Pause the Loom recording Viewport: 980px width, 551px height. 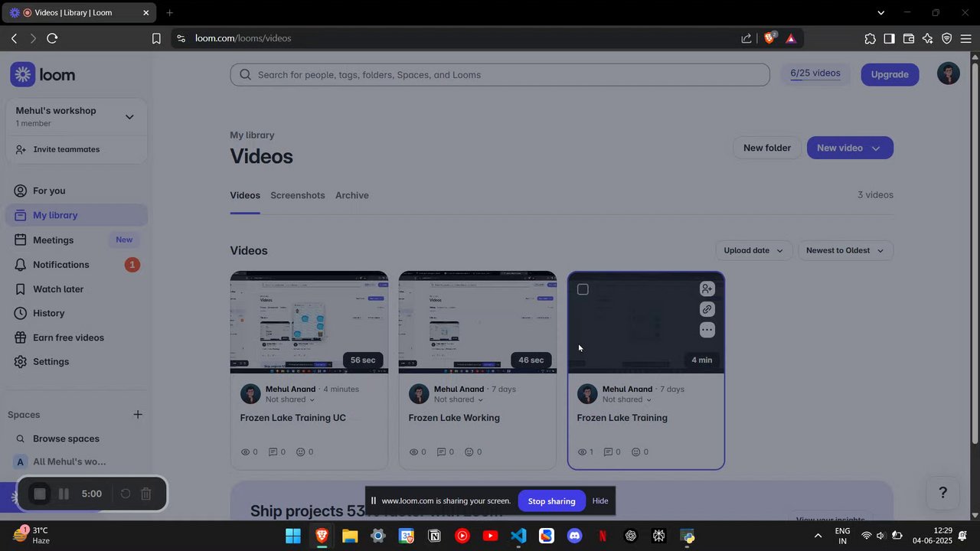tap(64, 494)
